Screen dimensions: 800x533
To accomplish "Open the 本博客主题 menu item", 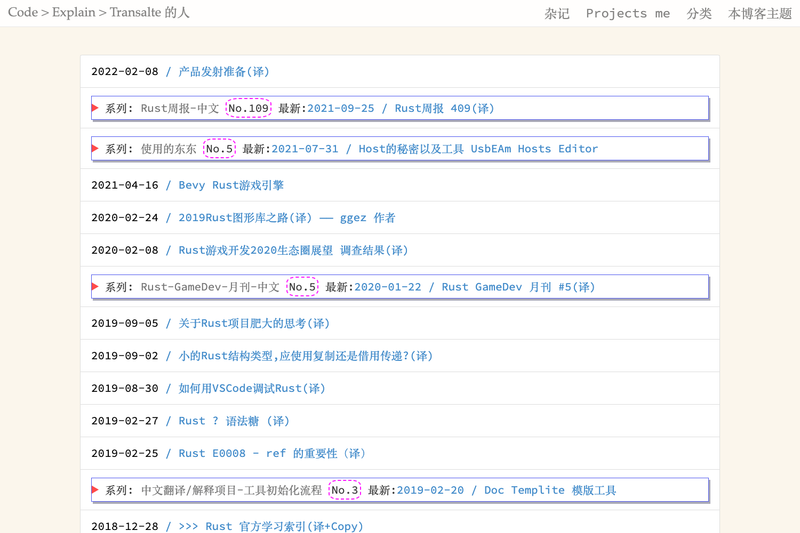I will click(x=760, y=13).
